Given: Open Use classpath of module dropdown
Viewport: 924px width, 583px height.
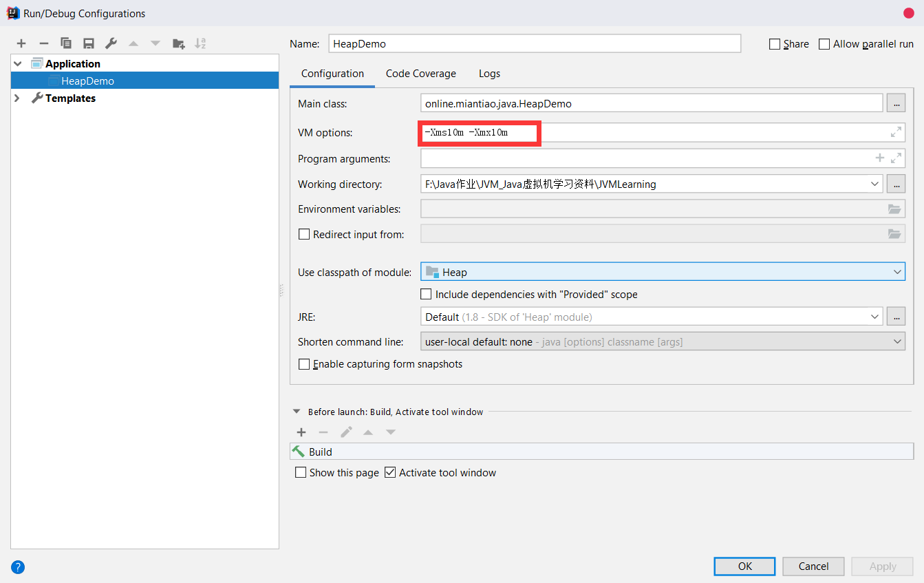Looking at the screenshot, I should (x=897, y=272).
